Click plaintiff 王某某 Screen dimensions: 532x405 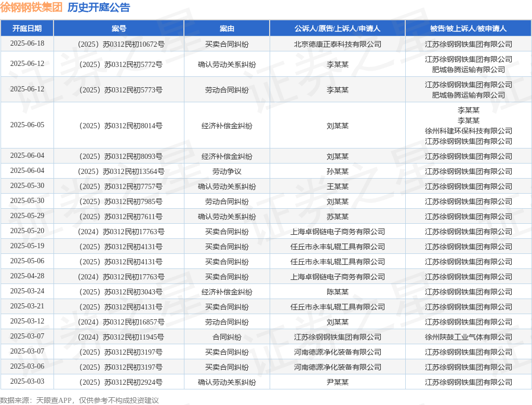coord(338,186)
